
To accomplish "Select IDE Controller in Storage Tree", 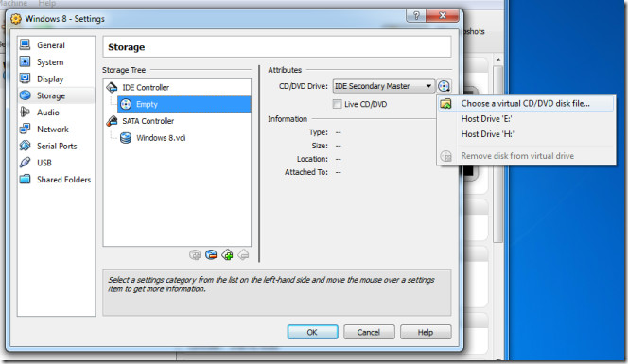I will tap(146, 87).
